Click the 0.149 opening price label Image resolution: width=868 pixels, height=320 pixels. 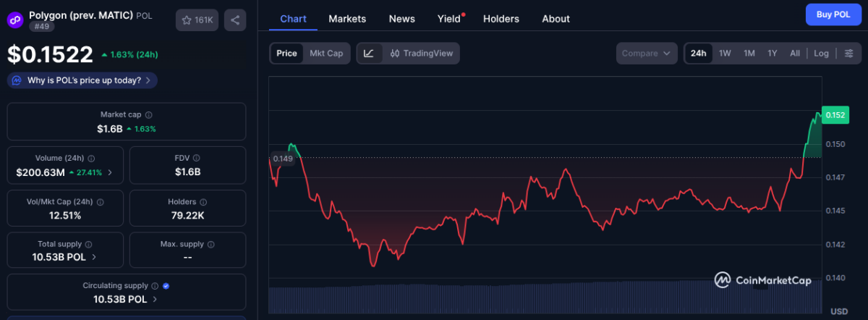(283, 159)
